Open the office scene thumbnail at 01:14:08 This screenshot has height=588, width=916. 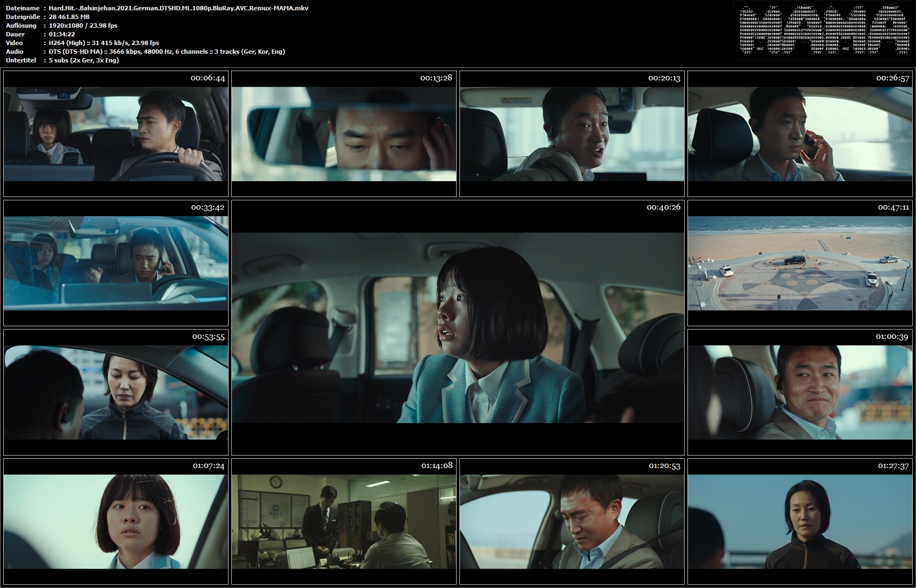[344, 521]
